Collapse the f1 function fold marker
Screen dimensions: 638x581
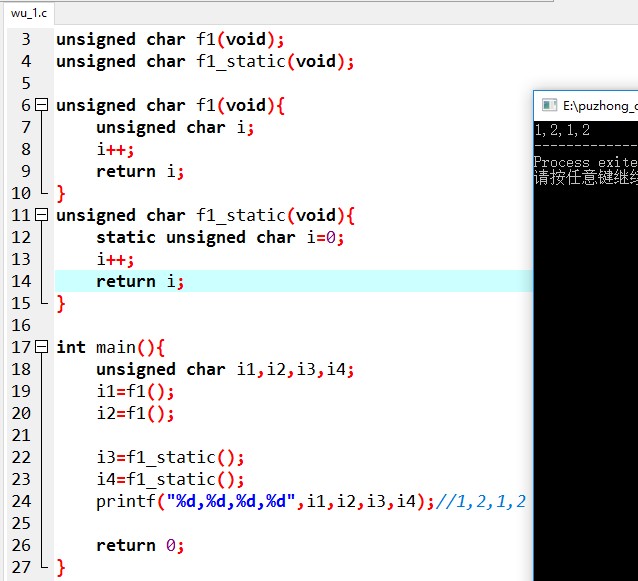click(x=42, y=105)
